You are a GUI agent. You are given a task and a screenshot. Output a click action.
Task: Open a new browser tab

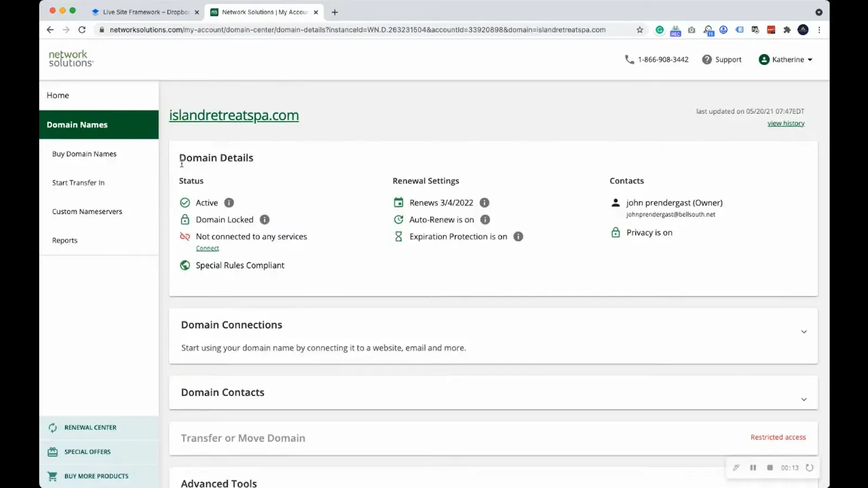[335, 12]
